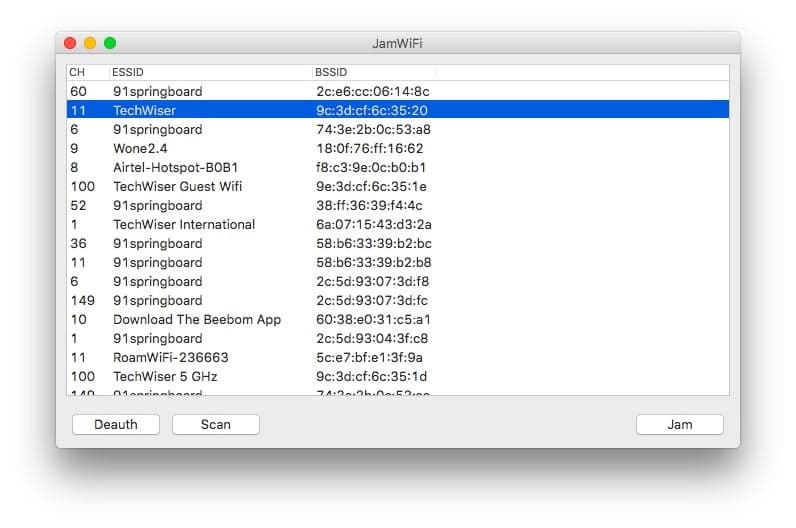796x528 pixels.
Task: Click channel 9 in Wone2.4 row
Action: pyautogui.click(x=75, y=148)
